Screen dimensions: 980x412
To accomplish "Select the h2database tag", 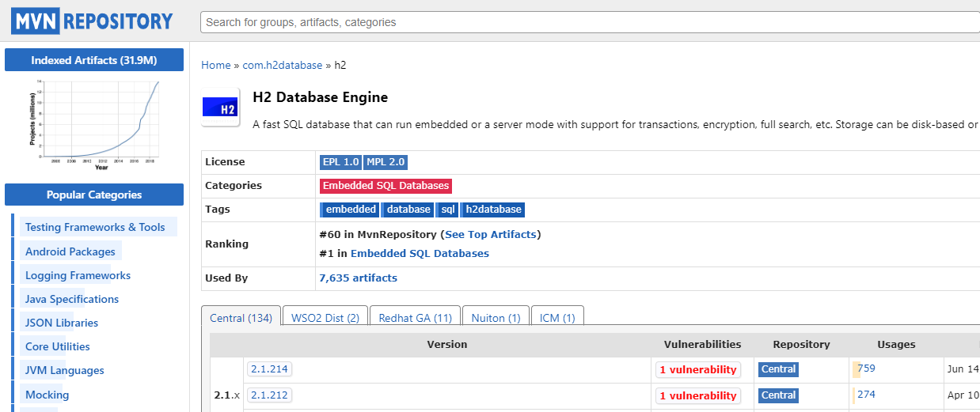I will [x=492, y=210].
